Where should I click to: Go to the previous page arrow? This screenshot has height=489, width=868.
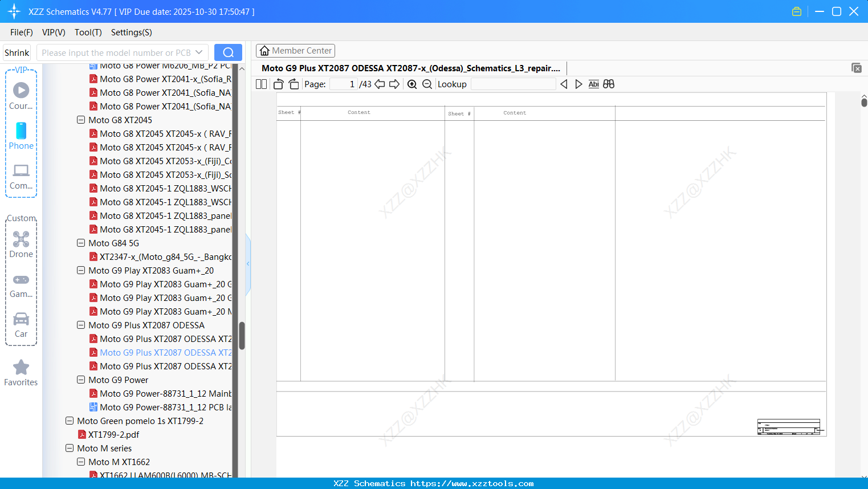coord(380,84)
